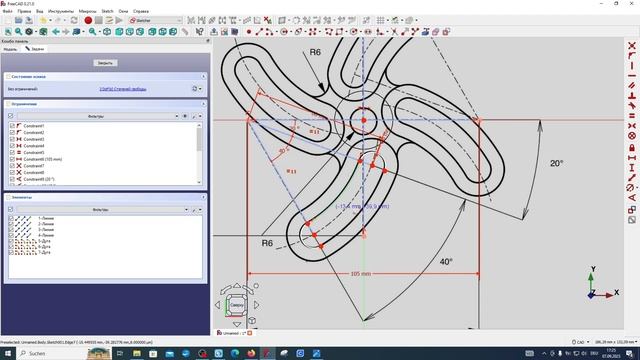Open Firefox from the taskbar
Screen dimensions: 640x360
pyautogui.click(x=251, y=353)
